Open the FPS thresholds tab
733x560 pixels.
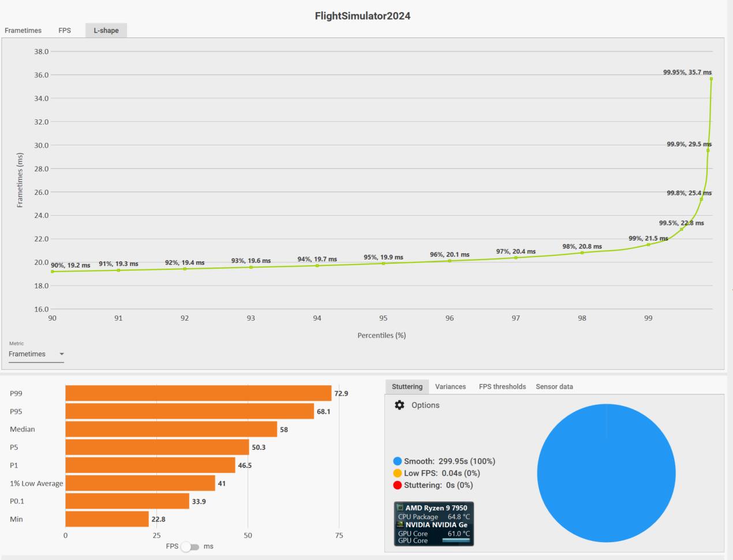click(502, 387)
